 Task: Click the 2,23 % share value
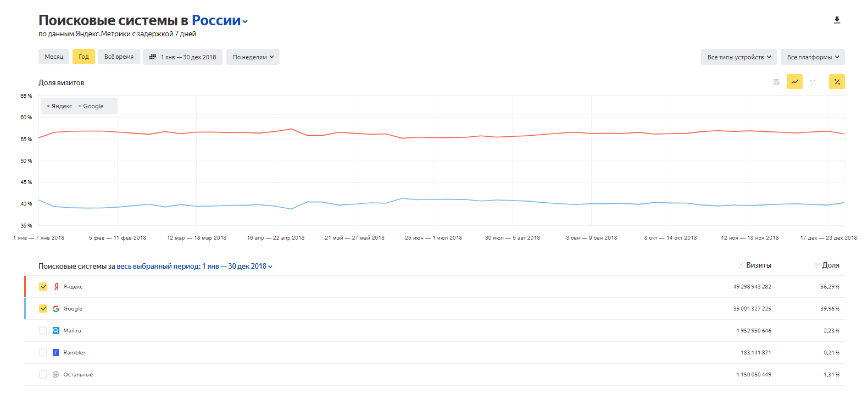(x=831, y=331)
